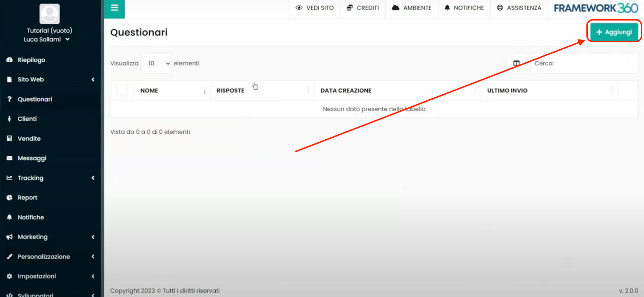Open the Visualizza 10 elements dropdown

tap(156, 63)
